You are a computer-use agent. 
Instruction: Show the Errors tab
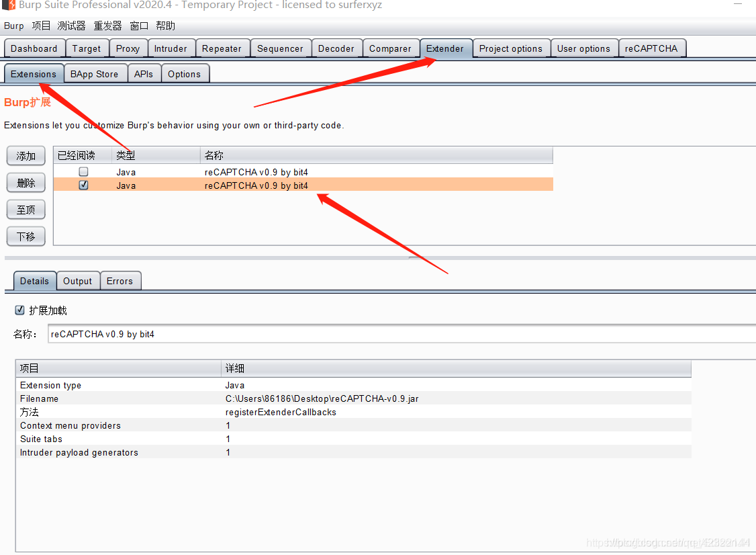pyautogui.click(x=120, y=281)
